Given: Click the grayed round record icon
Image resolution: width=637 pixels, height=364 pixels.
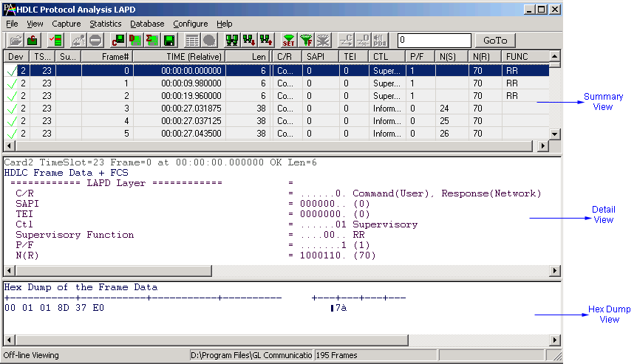Looking at the screenshot, I should coord(209,41).
